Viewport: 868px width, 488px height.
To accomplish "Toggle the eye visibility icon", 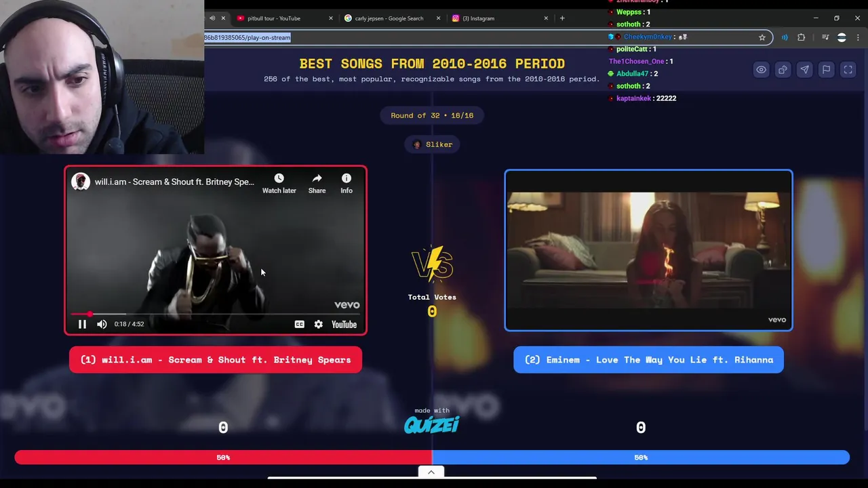I will point(761,70).
